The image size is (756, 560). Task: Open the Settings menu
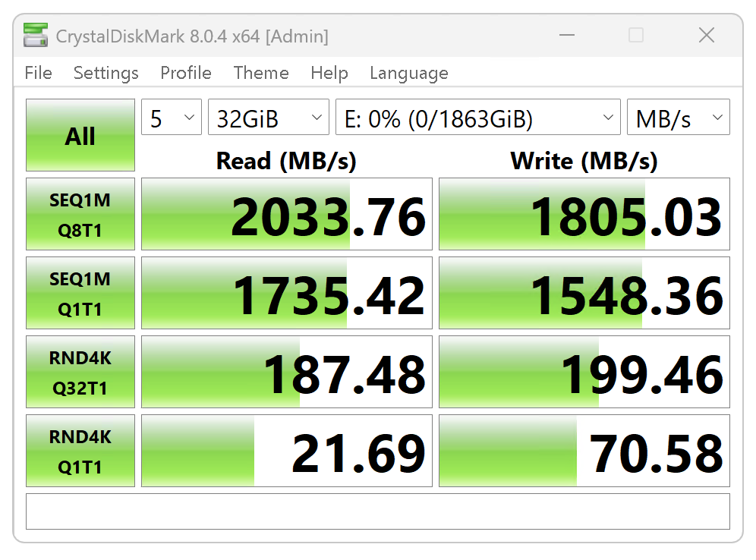[106, 73]
